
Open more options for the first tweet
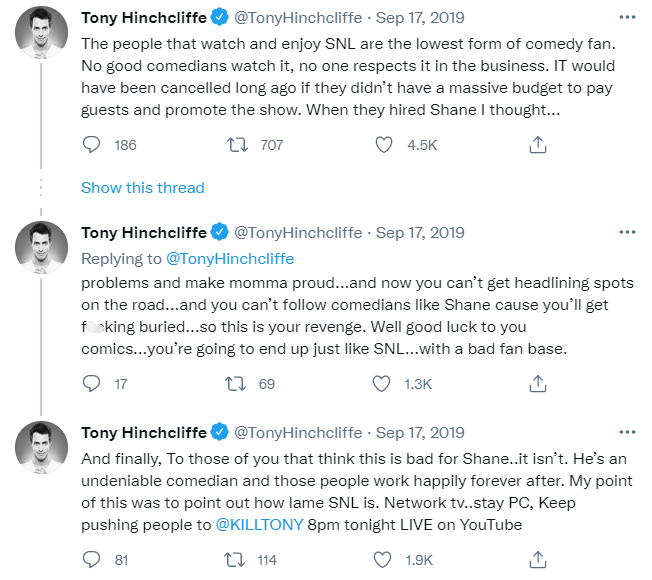click(x=627, y=18)
